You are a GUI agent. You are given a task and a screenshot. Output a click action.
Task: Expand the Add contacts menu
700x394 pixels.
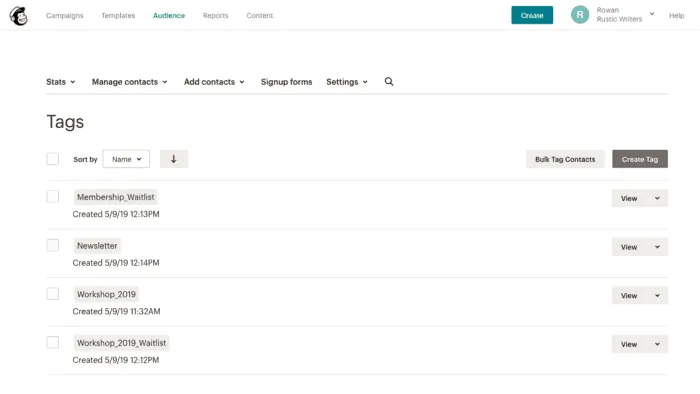pyautogui.click(x=214, y=82)
